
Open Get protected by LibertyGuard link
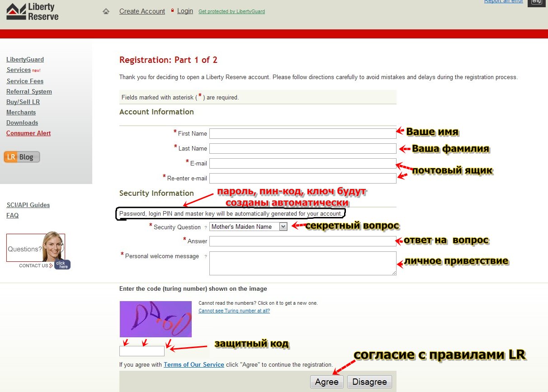(231, 11)
